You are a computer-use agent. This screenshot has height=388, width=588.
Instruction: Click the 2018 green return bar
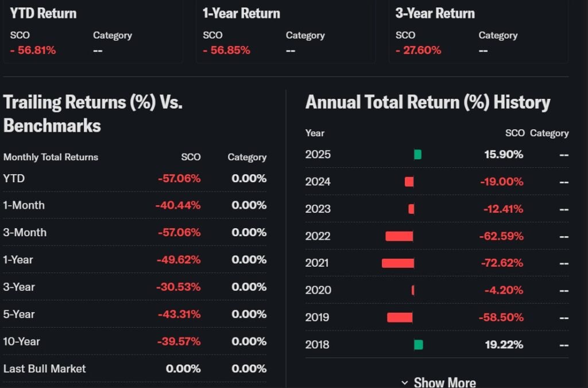click(418, 344)
